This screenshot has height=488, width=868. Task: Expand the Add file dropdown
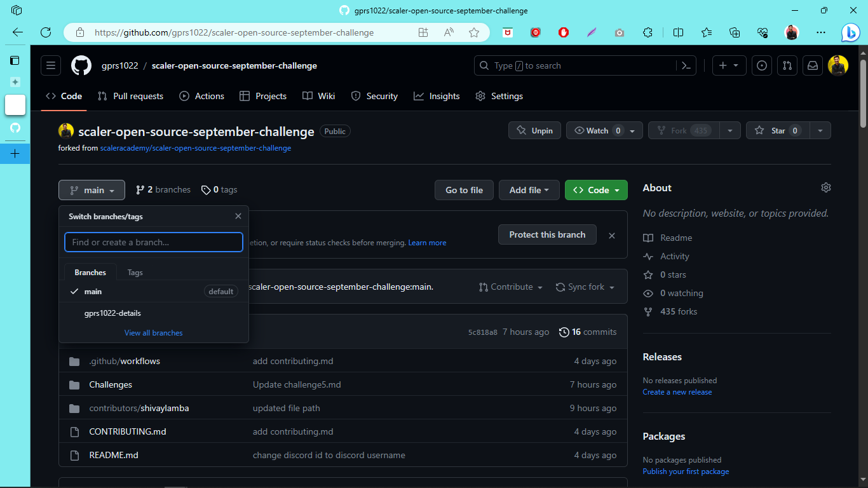coord(529,189)
